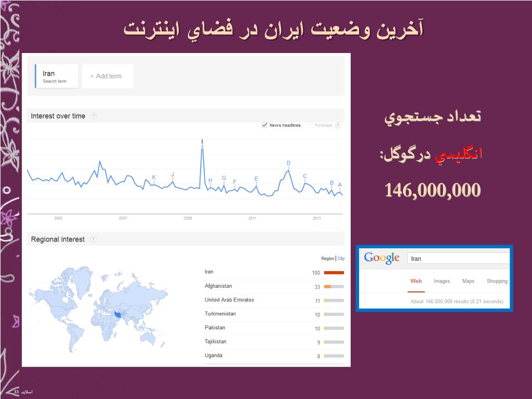
Task: Open the Forecast help question icon
Action: pos(338,126)
